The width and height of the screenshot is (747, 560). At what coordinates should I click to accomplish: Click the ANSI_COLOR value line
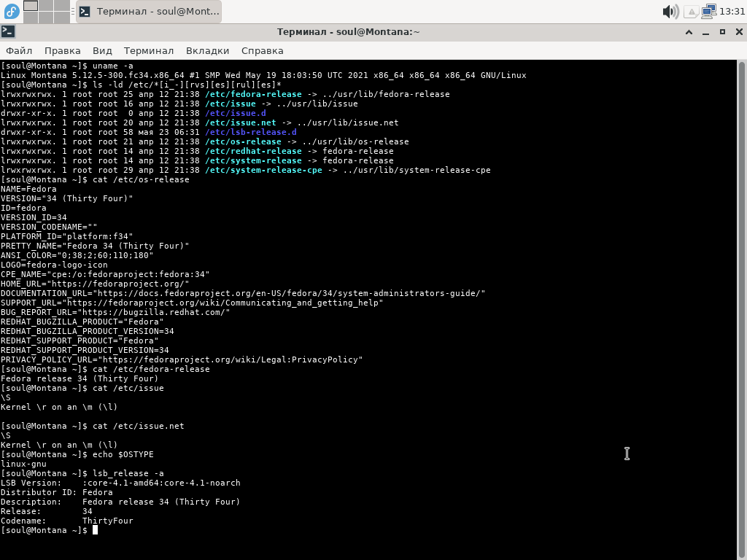77,255
